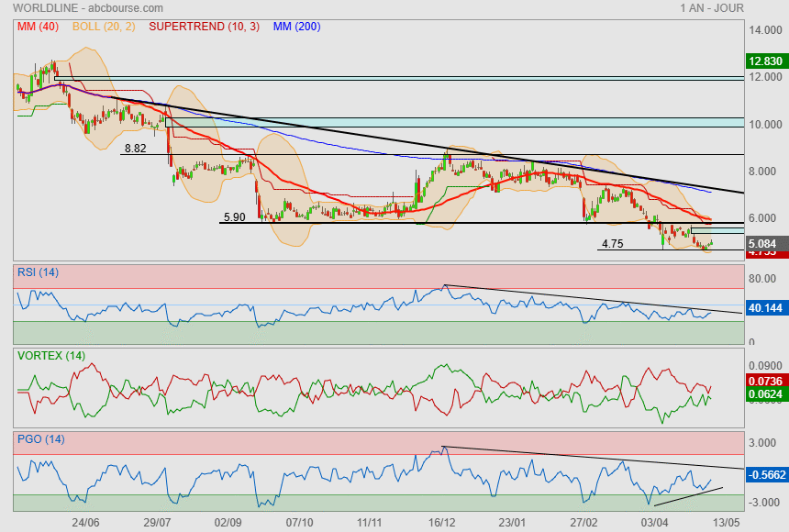Select the "RSI (14)" indicator label
The image size is (789, 532).
click(39, 272)
